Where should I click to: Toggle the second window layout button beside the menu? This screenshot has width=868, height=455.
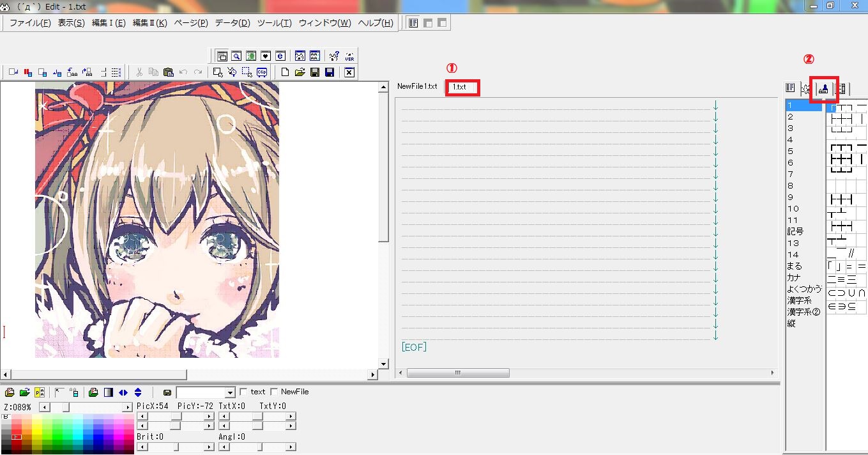pyautogui.click(x=428, y=23)
